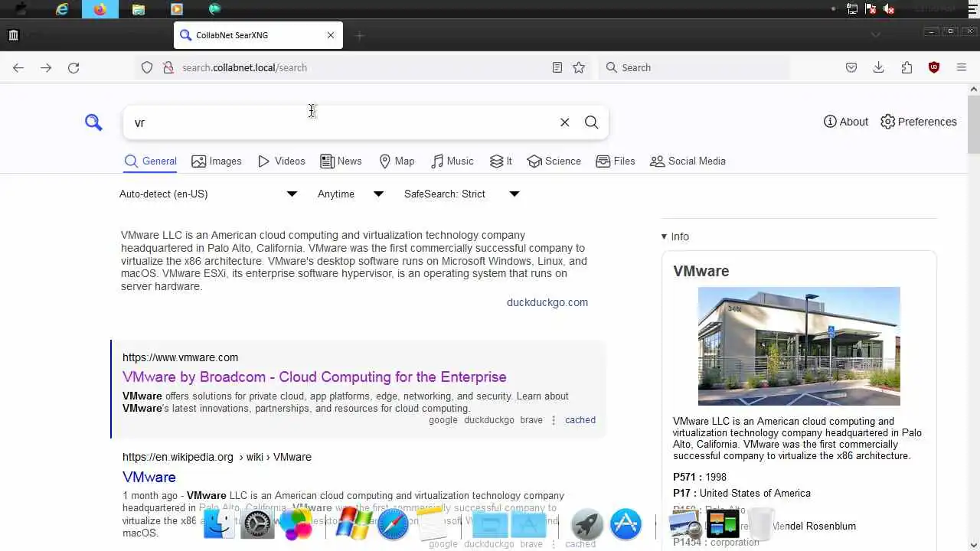Open the SafeSearch Strict dropdown
The image size is (980, 551).
click(x=462, y=194)
